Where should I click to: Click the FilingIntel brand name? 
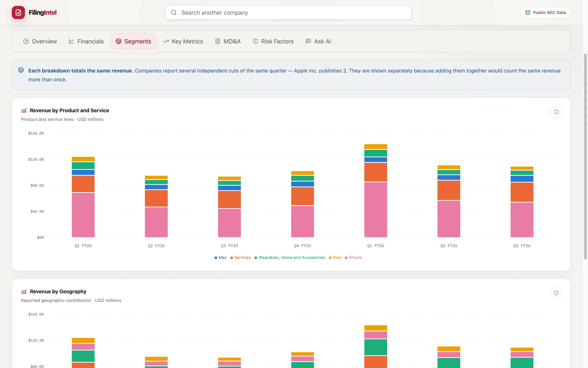tap(43, 13)
